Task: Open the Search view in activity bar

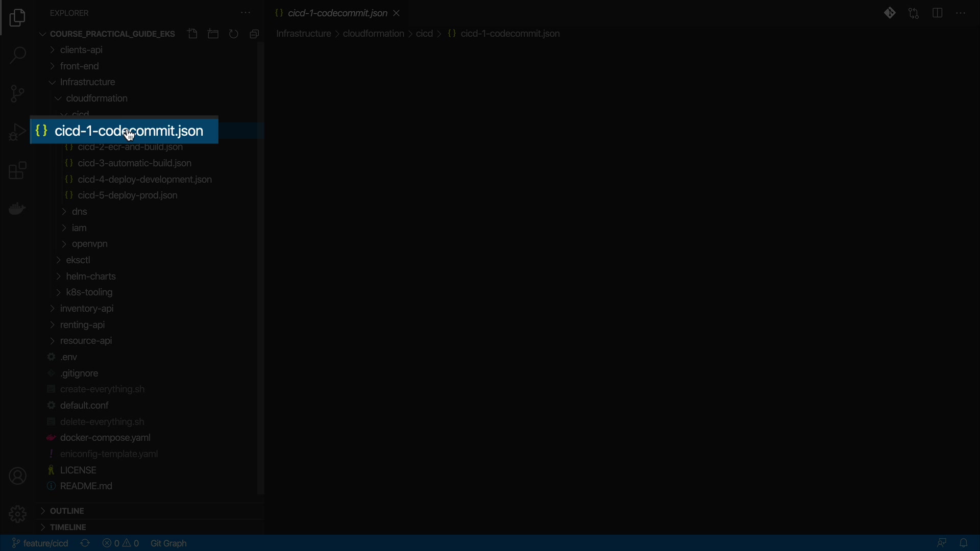Action: (17, 55)
